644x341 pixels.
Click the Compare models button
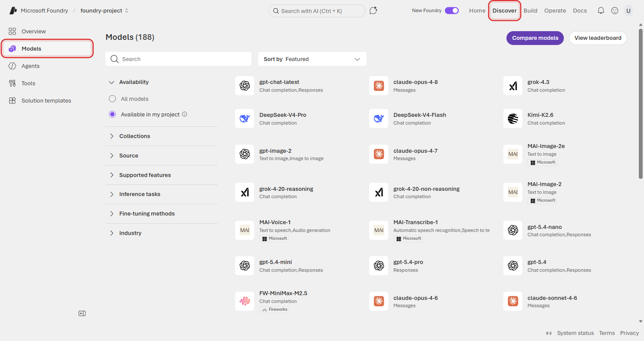tap(535, 38)
